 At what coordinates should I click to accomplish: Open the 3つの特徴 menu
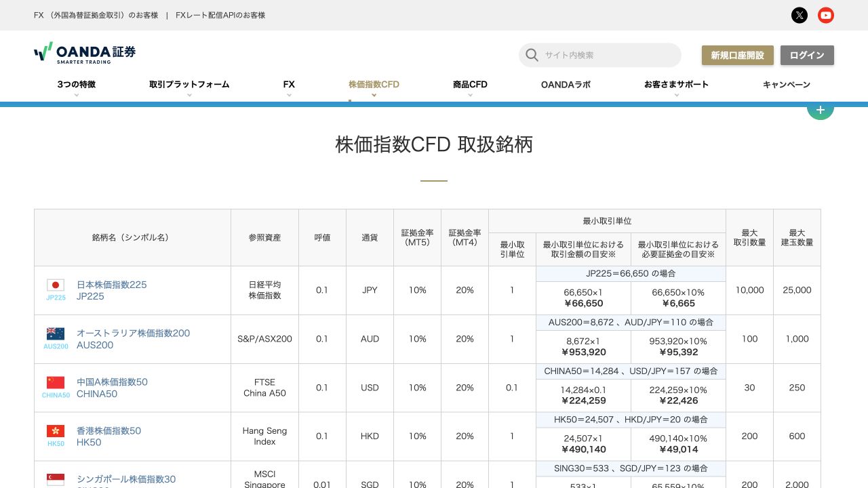point(77,85)
